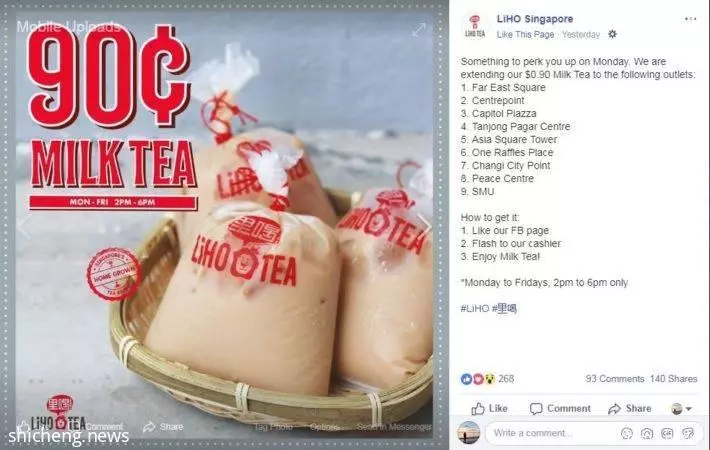
Task: Post a GIF using the GIF icon
Action: (x=667, y=433)
